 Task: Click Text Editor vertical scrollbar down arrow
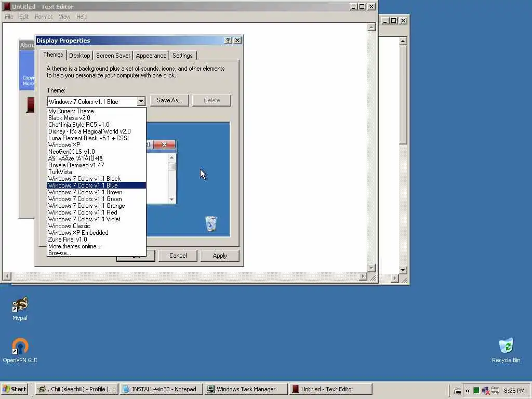[x=371, y=268]
